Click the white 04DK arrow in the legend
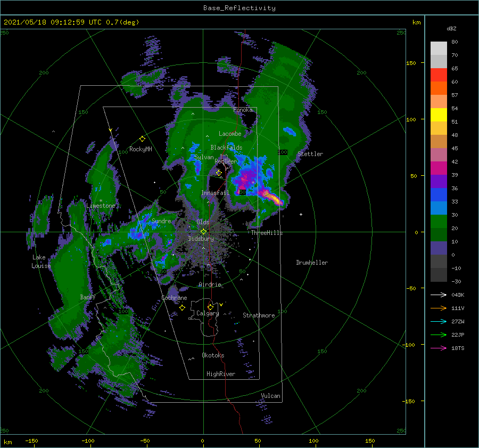Image resolution: width=479 pixels, height=448 pixels. click(439, 295)
